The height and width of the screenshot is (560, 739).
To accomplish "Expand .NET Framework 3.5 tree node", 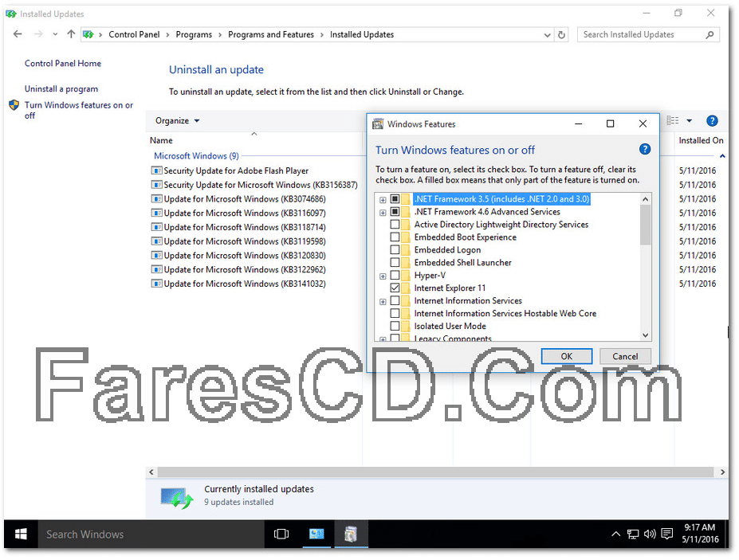I will [x=383, y=200].
